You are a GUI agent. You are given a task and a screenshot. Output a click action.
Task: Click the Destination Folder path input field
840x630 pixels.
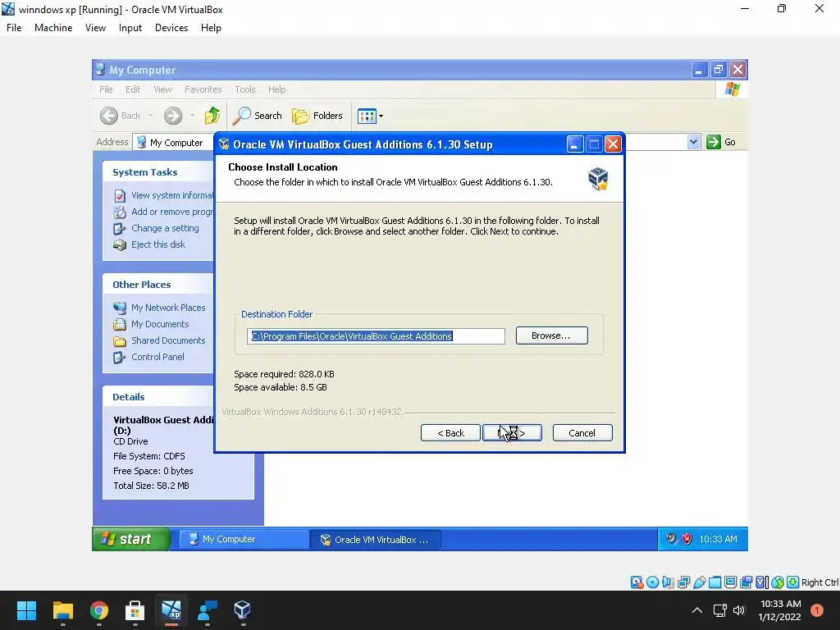pyautogui.click(x=376, y=336)
